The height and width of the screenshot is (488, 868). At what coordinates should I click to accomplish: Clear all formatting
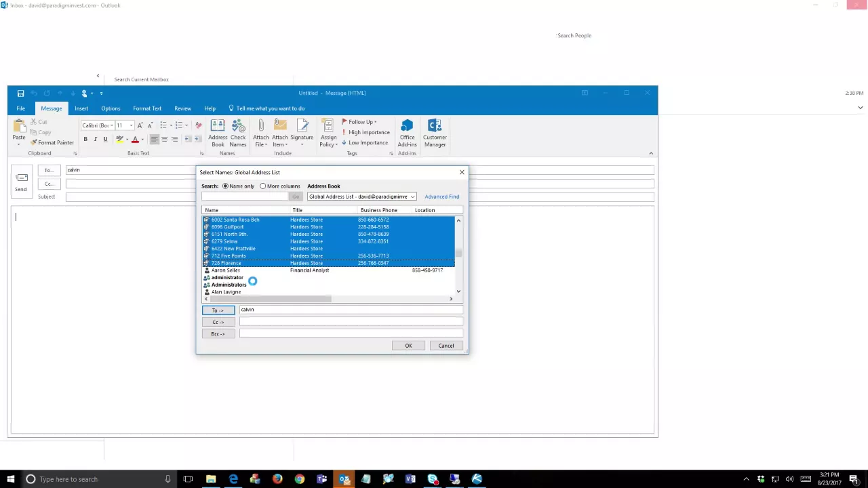click(x=198, y=125)
